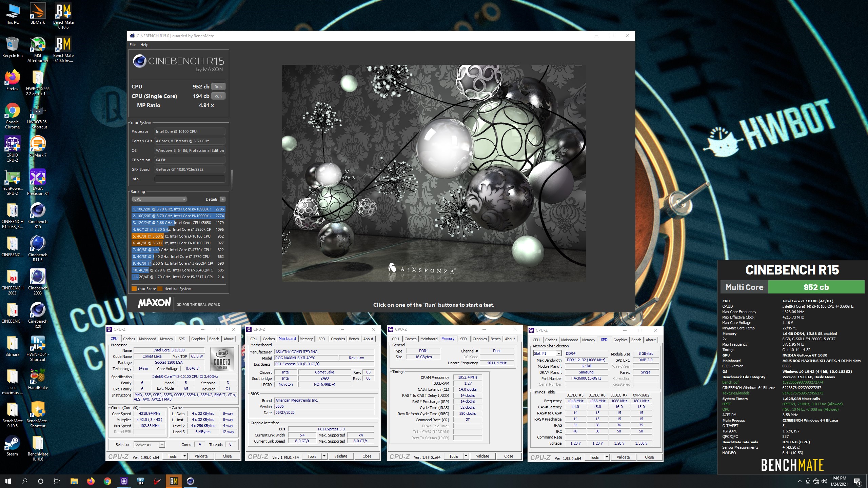Screen dimensions: 868x488
Task: Open the Help menu in Cinebench
Action: click(x=144, y=45)
